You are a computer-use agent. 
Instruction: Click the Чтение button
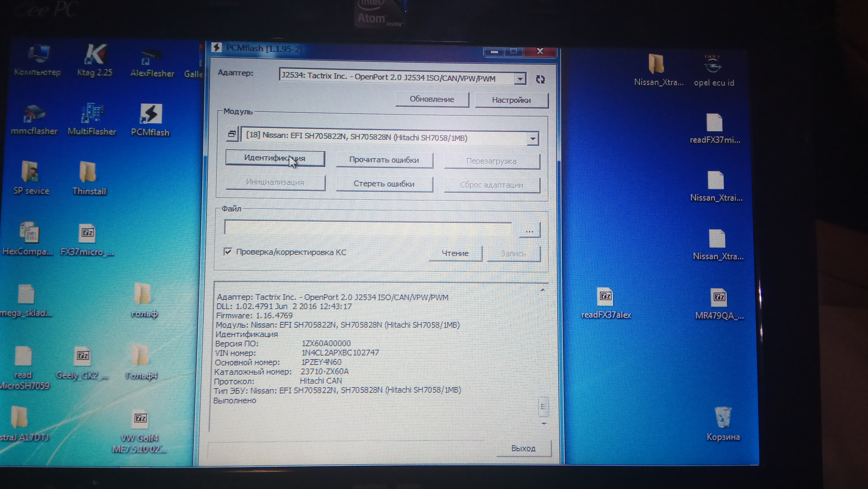click(x=455, y=254)
